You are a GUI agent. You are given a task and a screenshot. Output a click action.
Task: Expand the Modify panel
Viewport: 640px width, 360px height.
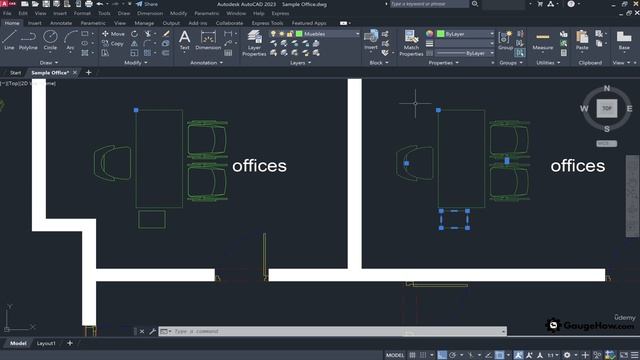pos(136,63)
